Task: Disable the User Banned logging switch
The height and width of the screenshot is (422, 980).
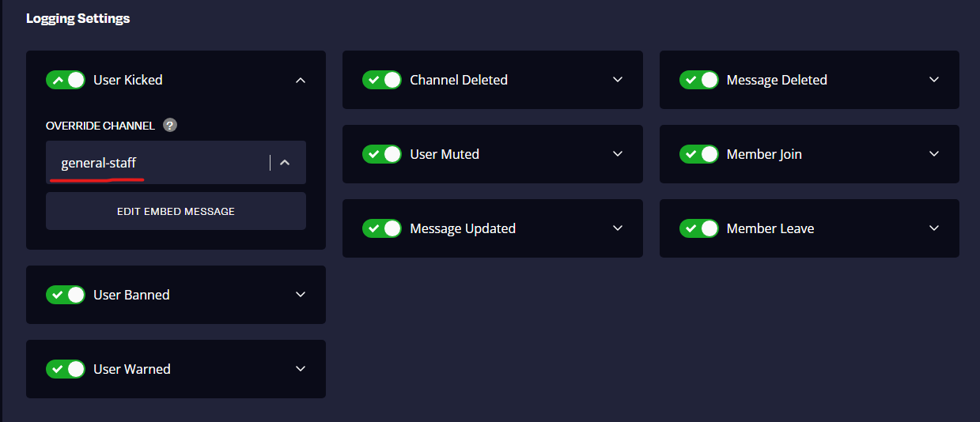Action: tap(66, 295)
